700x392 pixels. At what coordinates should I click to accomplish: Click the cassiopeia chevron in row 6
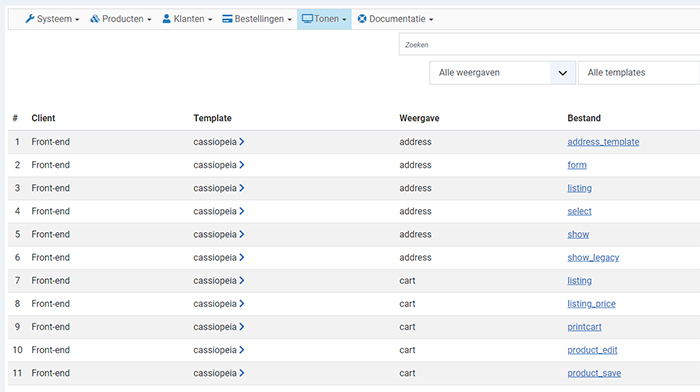(242, 258)
